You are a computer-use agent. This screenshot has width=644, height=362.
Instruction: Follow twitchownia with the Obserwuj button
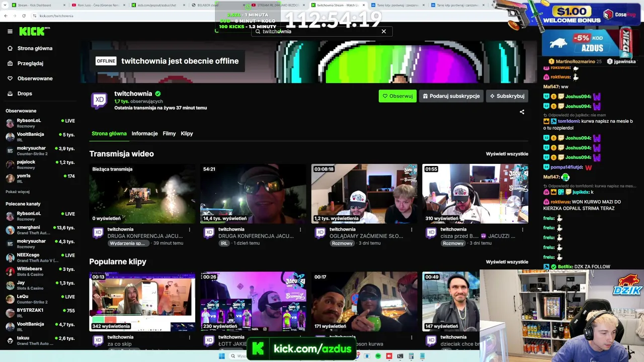pyautogui.click(x=397, y=96)
